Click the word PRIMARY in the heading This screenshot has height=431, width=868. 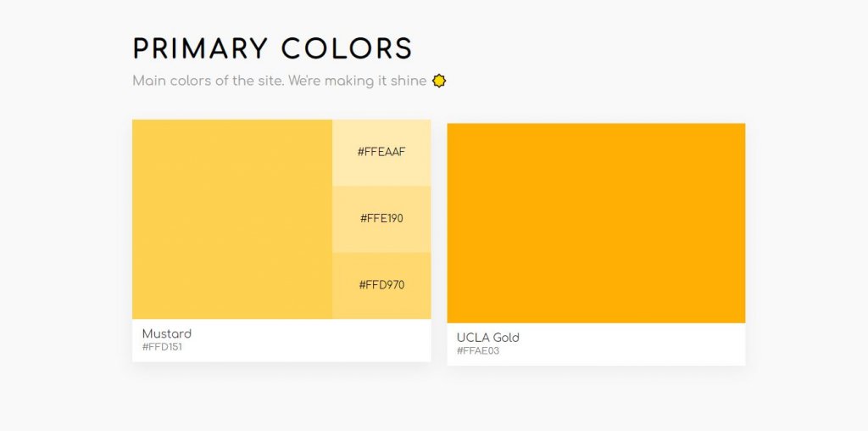[200, 48]
